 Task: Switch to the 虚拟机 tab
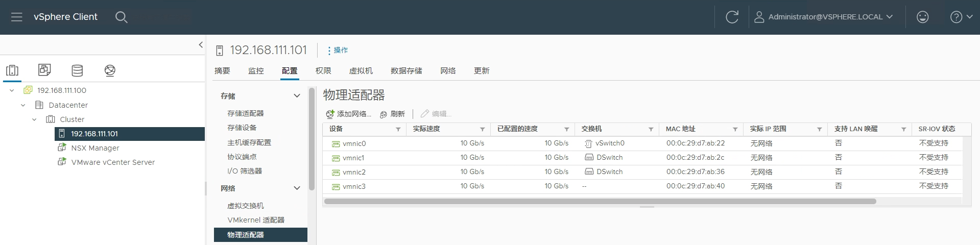pyautogui.click(x=361, y=71)
